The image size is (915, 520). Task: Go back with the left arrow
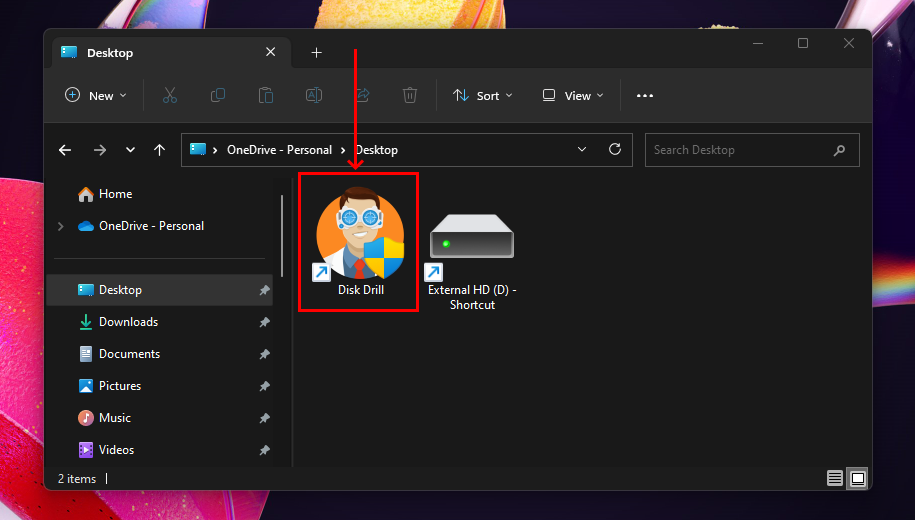point(65,150)
